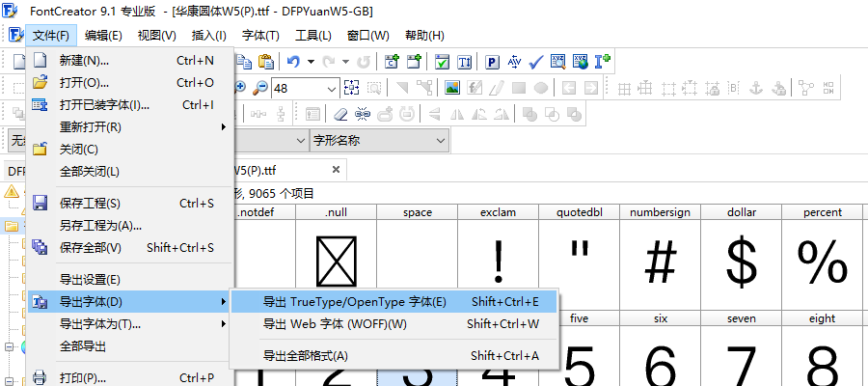Click the flip horizontal mirror icon
The width and height of the screenshot is (868, 386).
point(457,114)
